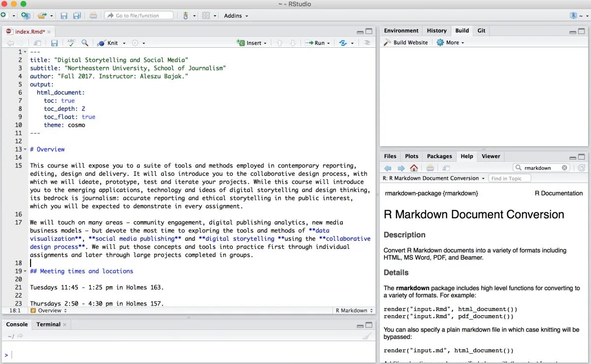
Task: Clear the console with the broom icon
Action: click(366, 336)
